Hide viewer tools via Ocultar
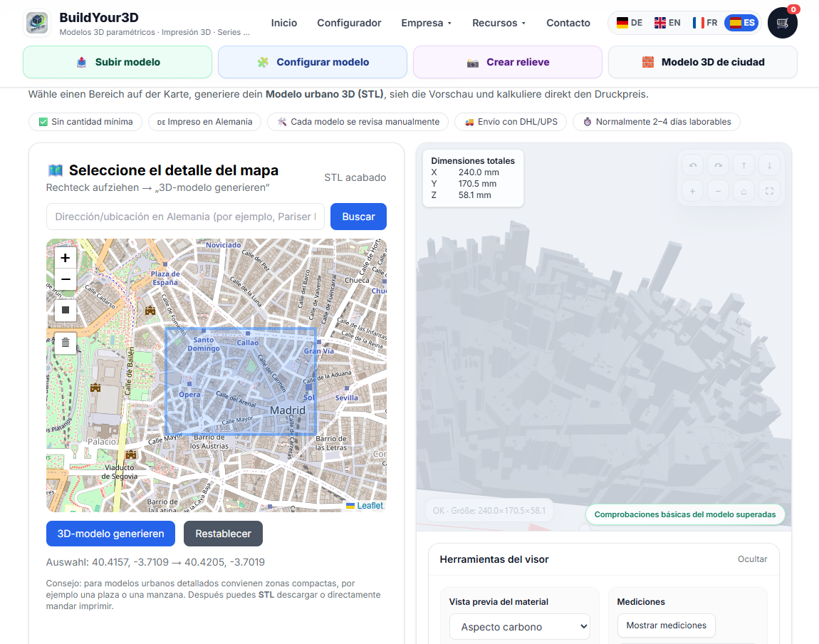 (752, 559)
